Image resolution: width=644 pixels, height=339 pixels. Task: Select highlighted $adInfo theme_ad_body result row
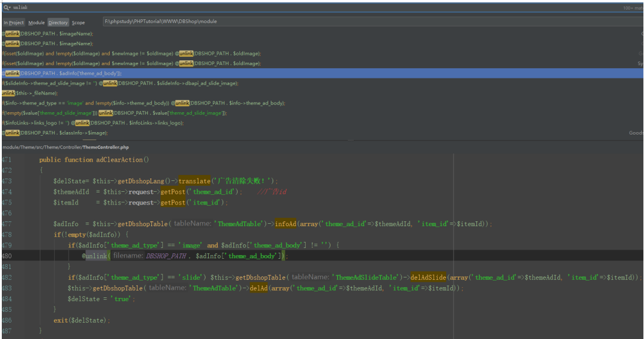pyautogui.click(x=322, y=73)
